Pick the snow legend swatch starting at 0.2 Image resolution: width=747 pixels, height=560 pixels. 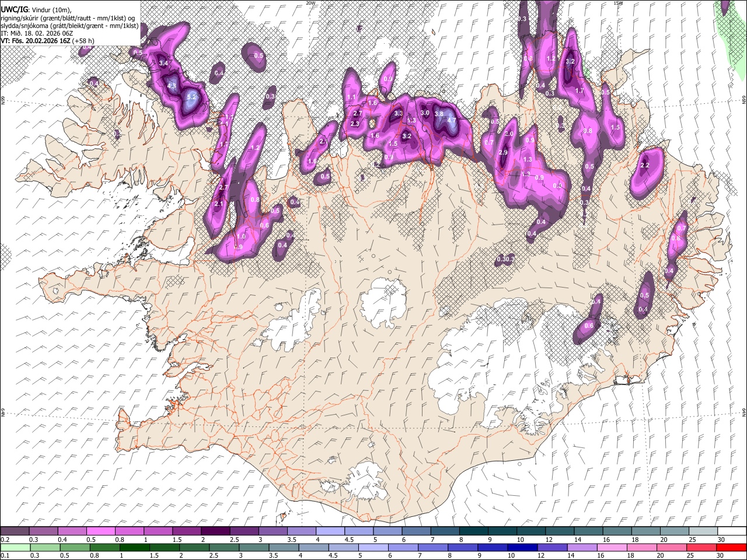pos(15,531)
